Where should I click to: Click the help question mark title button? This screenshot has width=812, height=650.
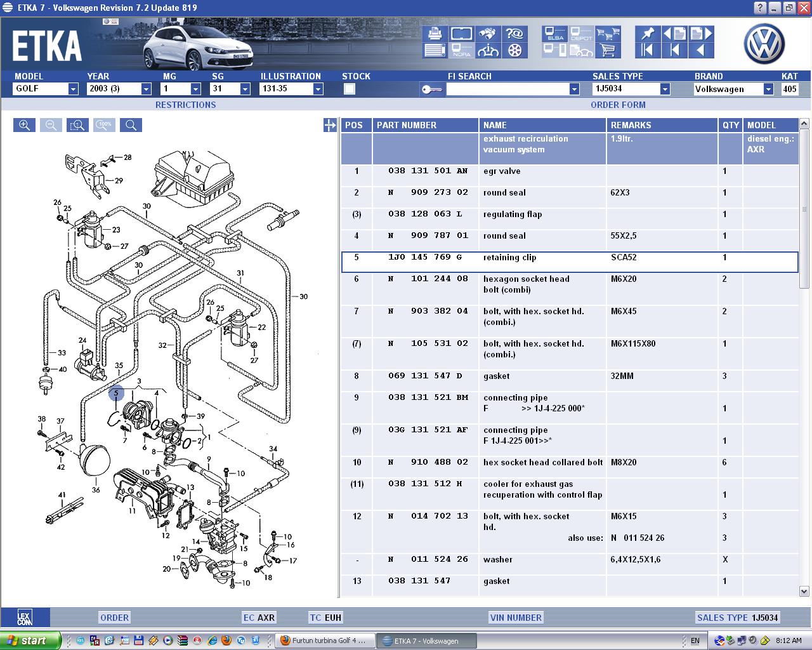click(761, 8)
